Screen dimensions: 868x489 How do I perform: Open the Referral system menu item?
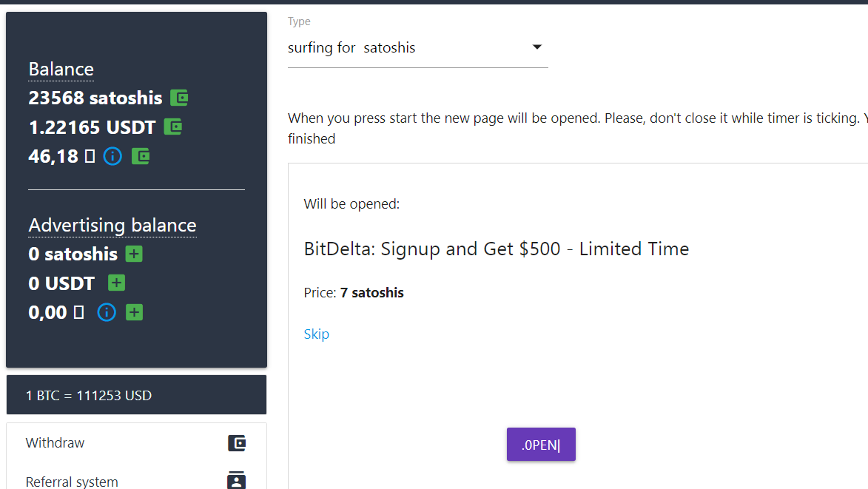click(x=136, y=479)
